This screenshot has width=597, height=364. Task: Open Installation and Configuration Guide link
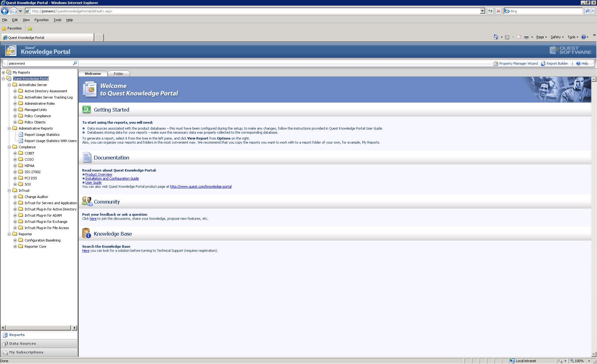pyautogui.click(x=112, y=178)
